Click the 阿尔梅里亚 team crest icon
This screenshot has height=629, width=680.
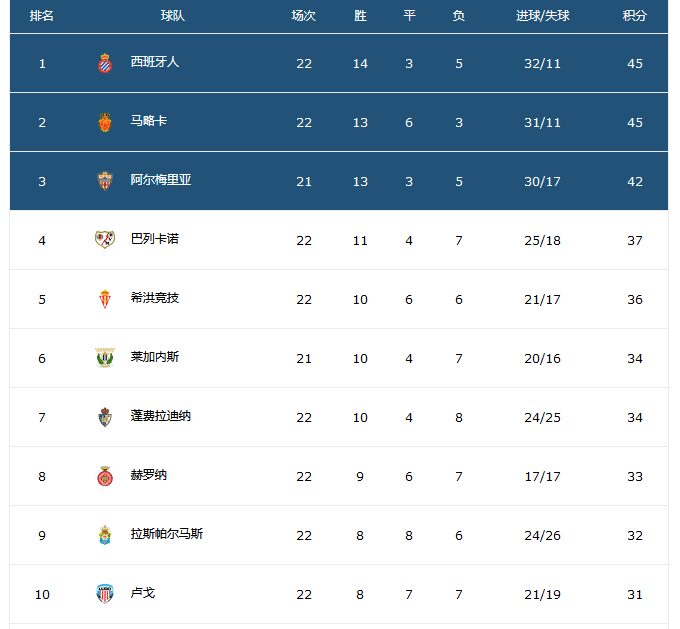105,181
